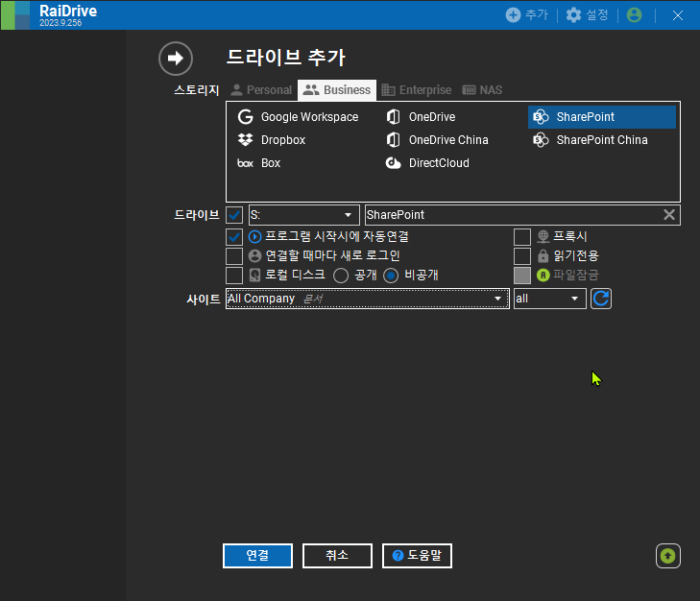Select the highlighted SharePoint storage
This screenshot has width=700, height=601.
click(x=602, y=117)
